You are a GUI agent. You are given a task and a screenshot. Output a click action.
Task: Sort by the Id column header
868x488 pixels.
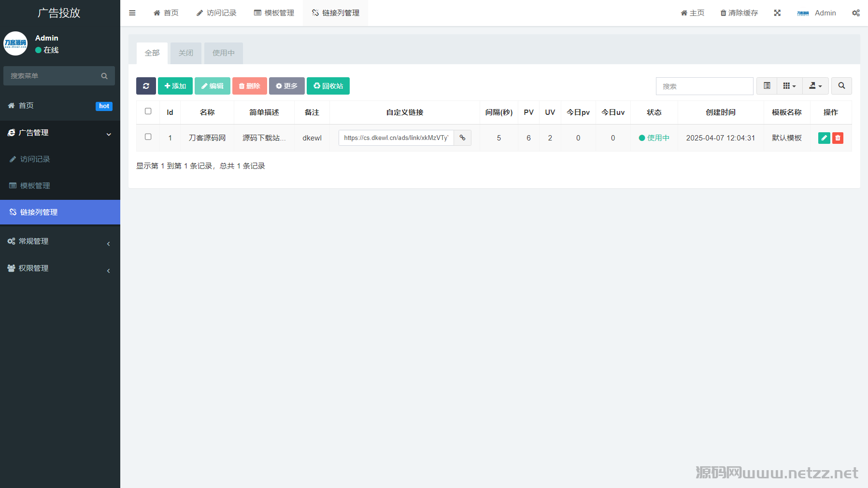click(x=170, y=112)
